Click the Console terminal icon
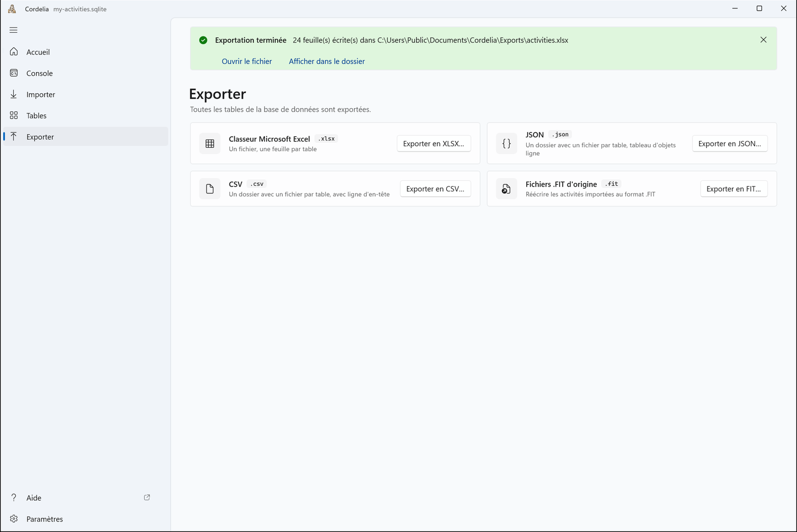797x532 pixels. [14, 73]
